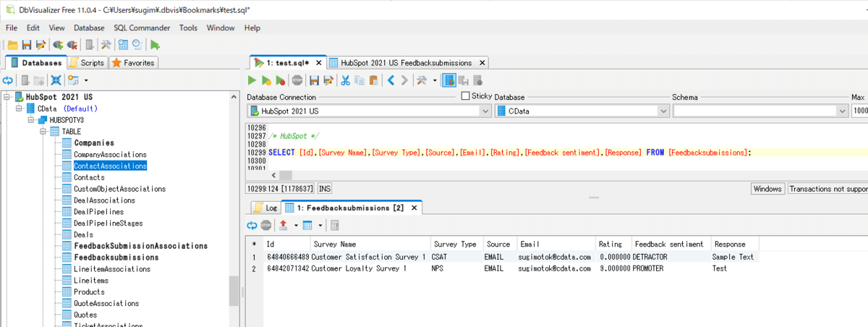Cut selected text with the scissors icon
Image resolution: width=868 pixels, height=327 pixels.
click(x=346, y=80)
